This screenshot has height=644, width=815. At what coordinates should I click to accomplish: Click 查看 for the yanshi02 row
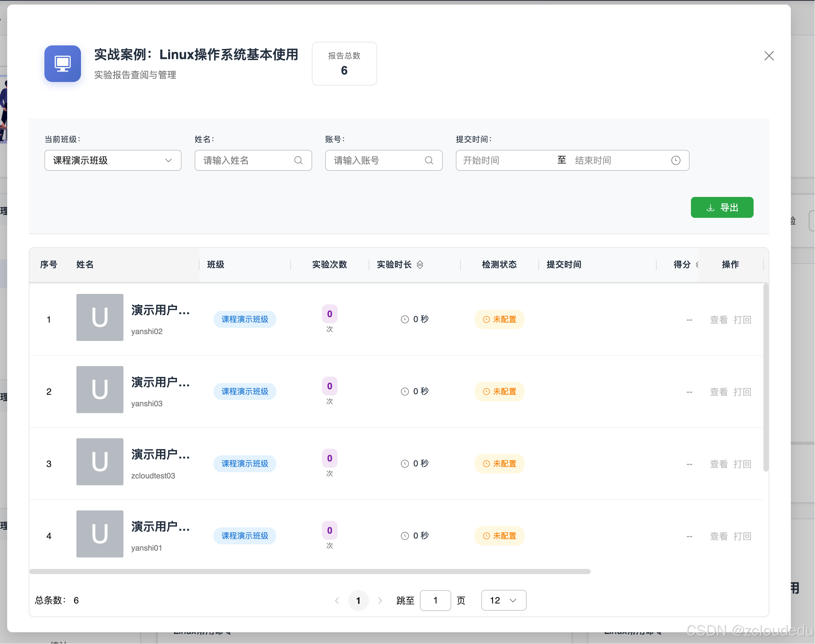[718, 320]
